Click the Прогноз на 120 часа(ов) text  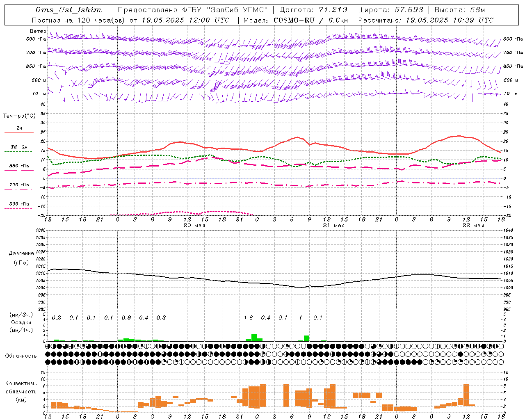pyautogui.click(x=79, y=20)
